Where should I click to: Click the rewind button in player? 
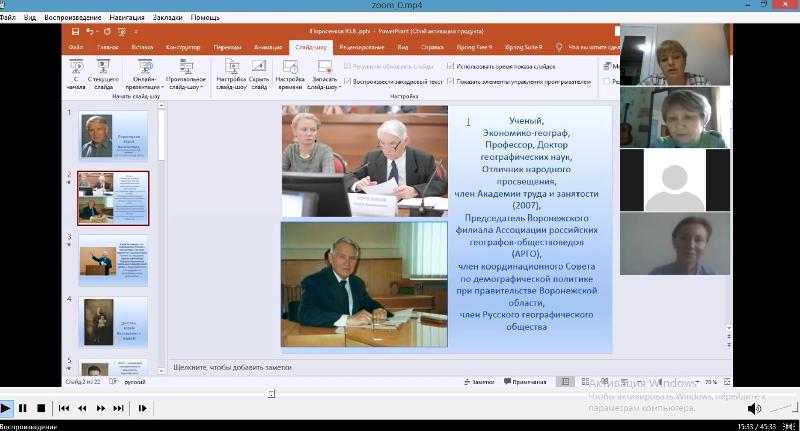82,408
